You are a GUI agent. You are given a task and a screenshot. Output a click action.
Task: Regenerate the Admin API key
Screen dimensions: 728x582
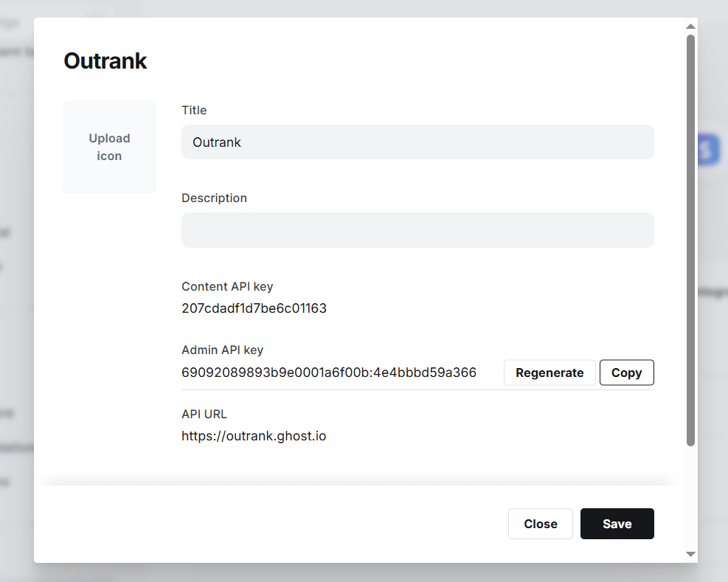[550, 373]
